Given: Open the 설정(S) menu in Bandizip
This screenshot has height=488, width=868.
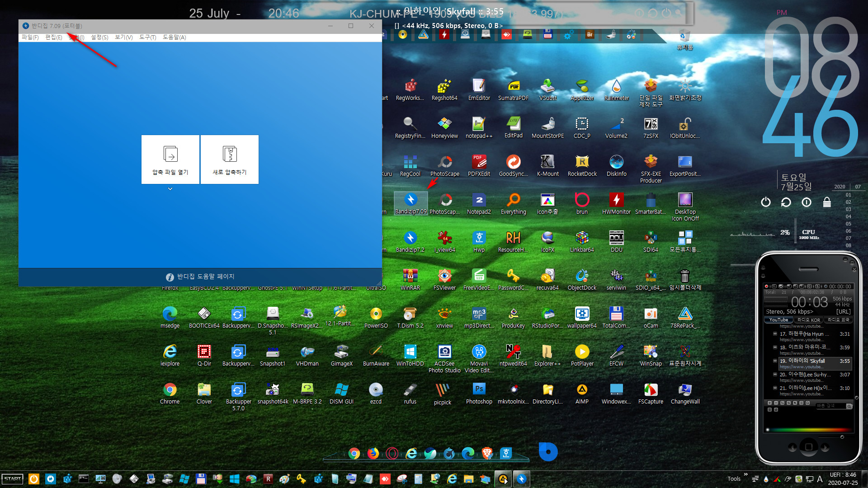Looking at the screenshot, I should (x=99, y=38).
